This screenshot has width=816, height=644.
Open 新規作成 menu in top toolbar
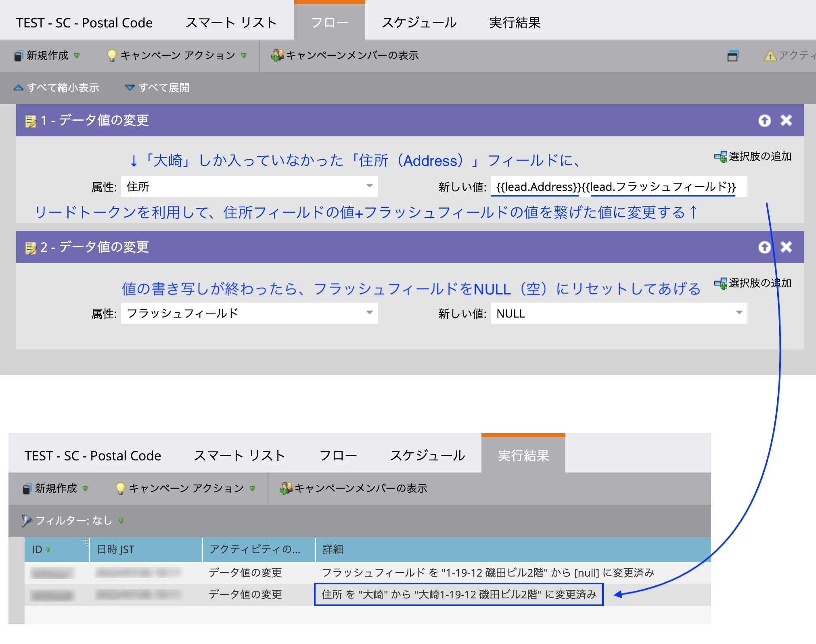(x=47, y=55)
